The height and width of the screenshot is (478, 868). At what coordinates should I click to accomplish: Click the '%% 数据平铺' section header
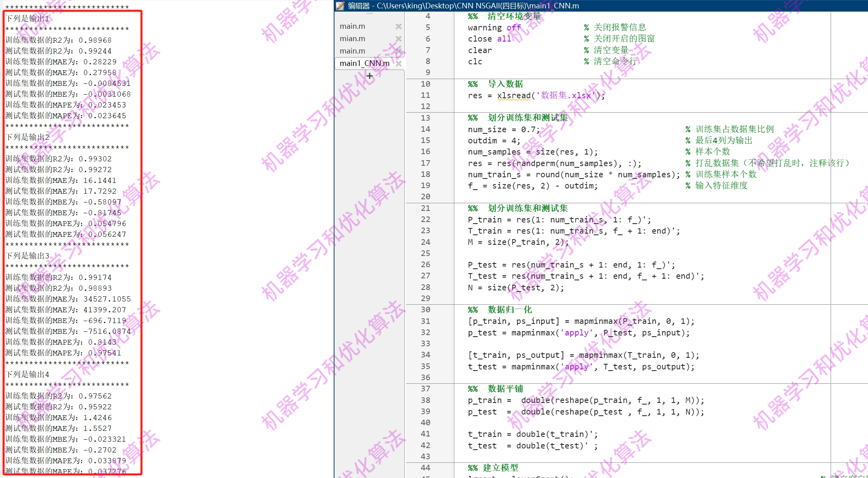click(496, 389)
